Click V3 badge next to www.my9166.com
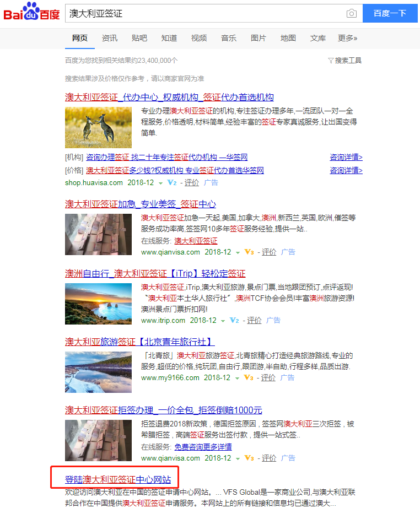The width and height of the screenshot is (420, 508). (x=249, y=378)
